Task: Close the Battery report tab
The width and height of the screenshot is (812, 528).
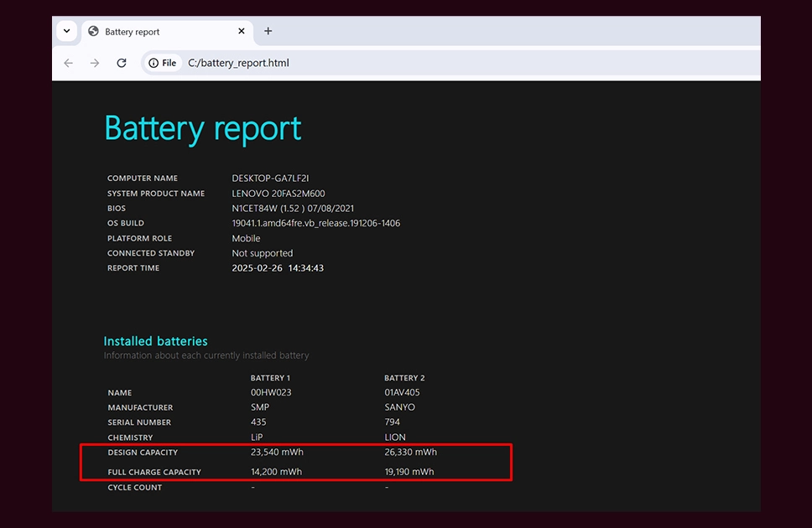Action: (x=242, y=31)
